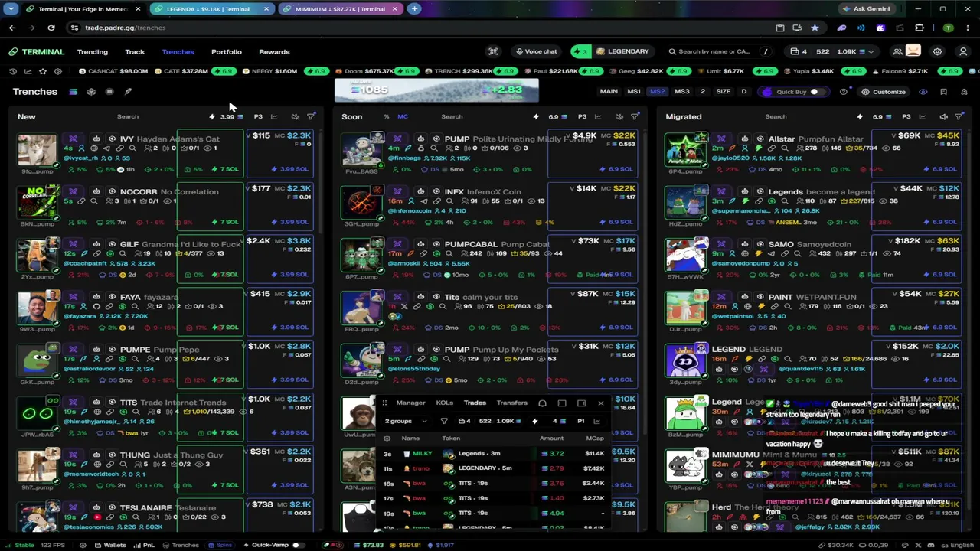Toggle the eye visibility icon near Customize
The width and height of the screenshot is (980, 551).
pos(923,92)
